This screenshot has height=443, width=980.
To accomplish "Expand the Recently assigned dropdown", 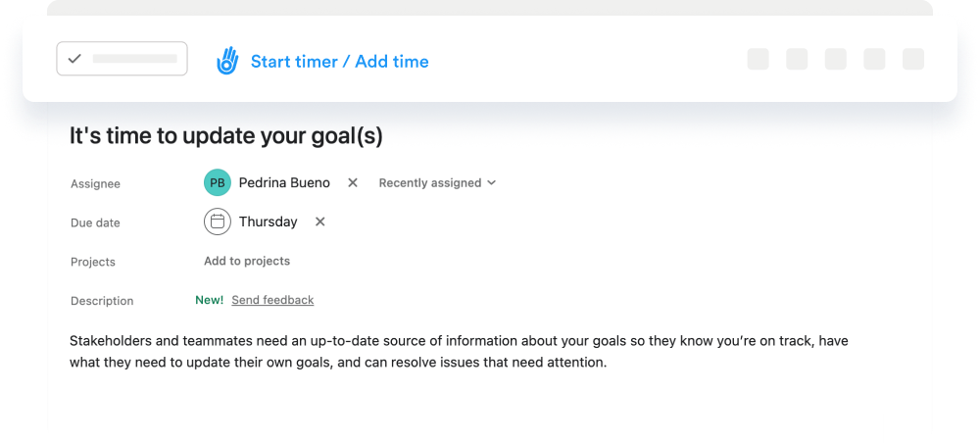I will [437, 182].
